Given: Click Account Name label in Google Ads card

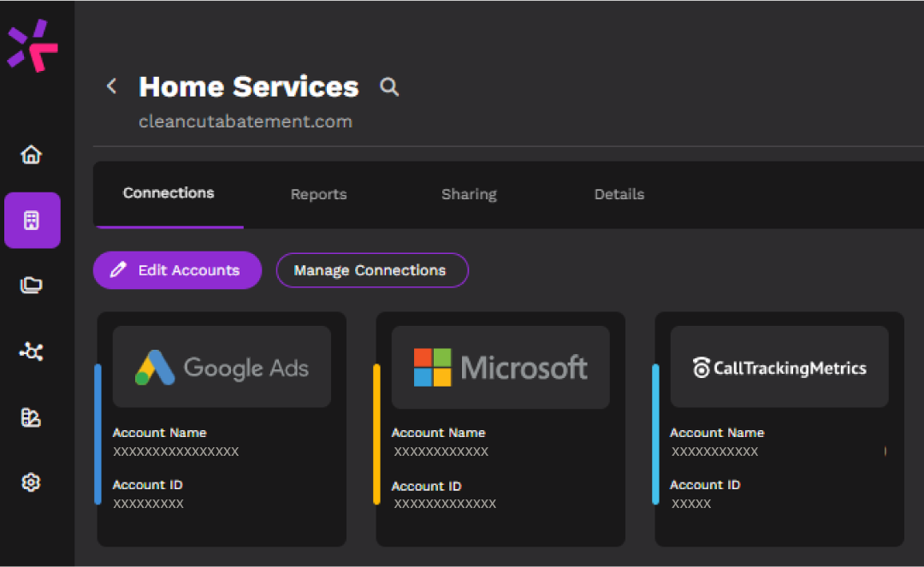Looking at the screenshot, I should [x=160, y=433].
